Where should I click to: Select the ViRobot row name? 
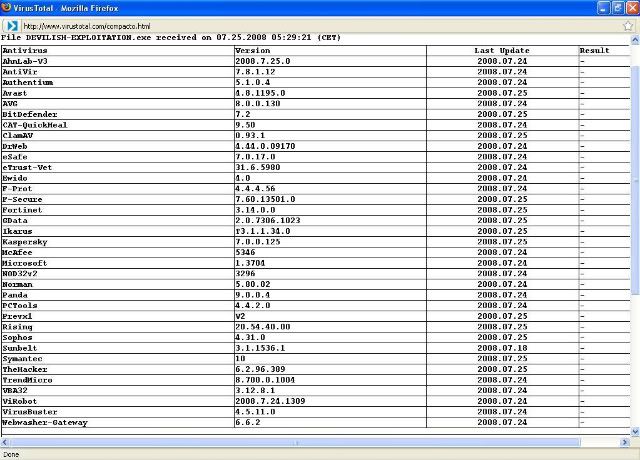20,401
